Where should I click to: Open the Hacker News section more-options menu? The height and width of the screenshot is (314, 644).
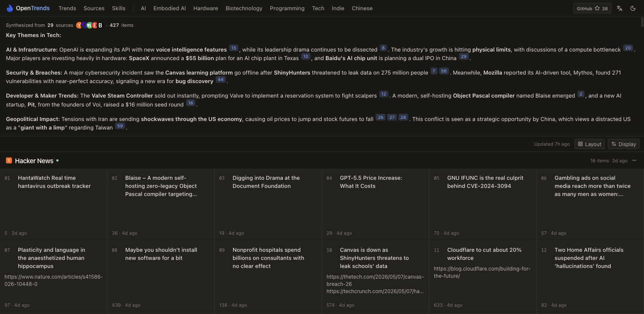(634, 161)
